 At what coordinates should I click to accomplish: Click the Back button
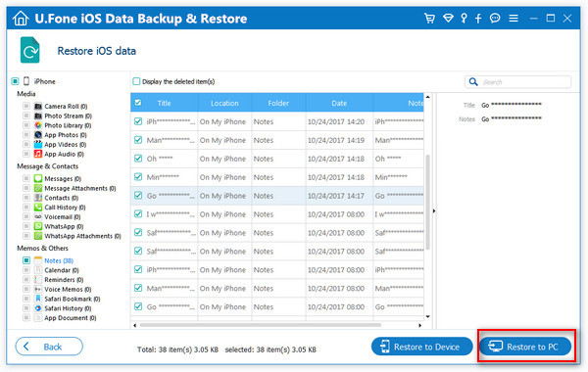[x=49, y=347]
